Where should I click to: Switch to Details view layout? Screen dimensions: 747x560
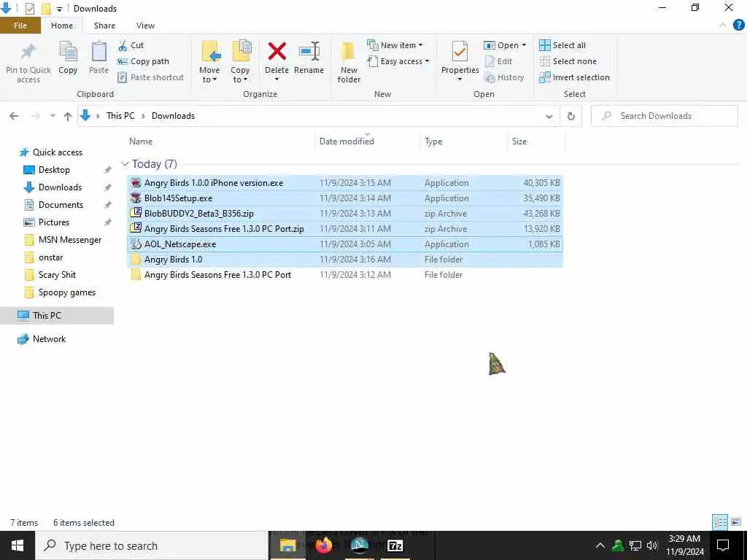pyautogui.click(x=720, y=522)
